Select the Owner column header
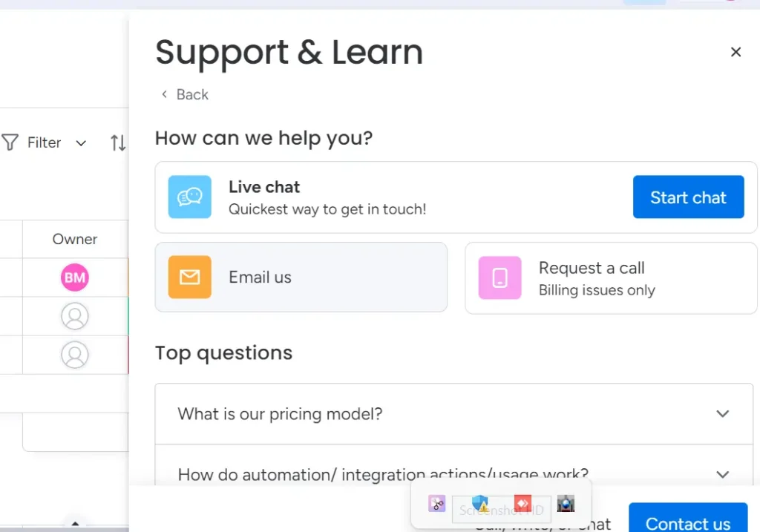This screenshot has width=760, height=532. (x=74, y=239)
